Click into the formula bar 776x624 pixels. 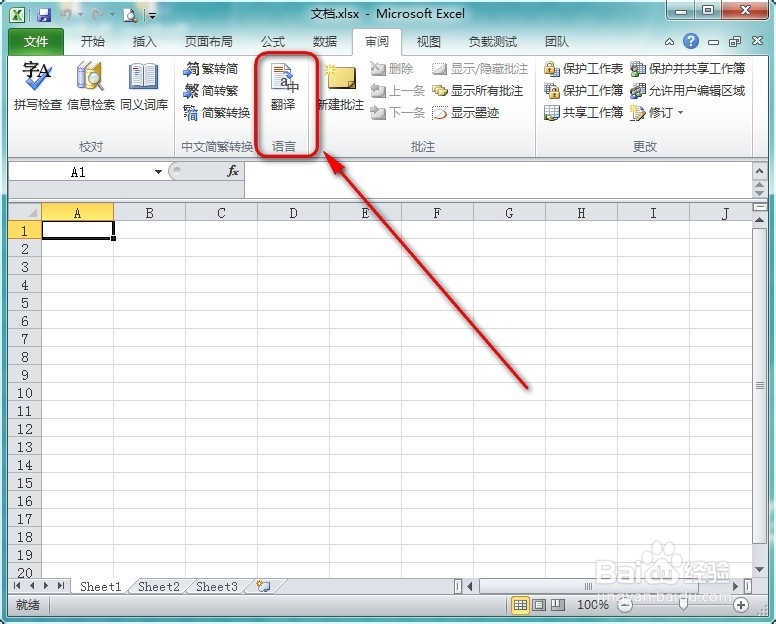497,180
